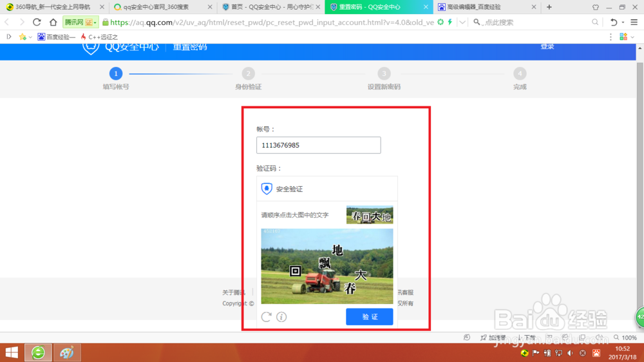Toggle the sidebar panel icon
This screenshot has height=362, width=644.
pos(8,37)
